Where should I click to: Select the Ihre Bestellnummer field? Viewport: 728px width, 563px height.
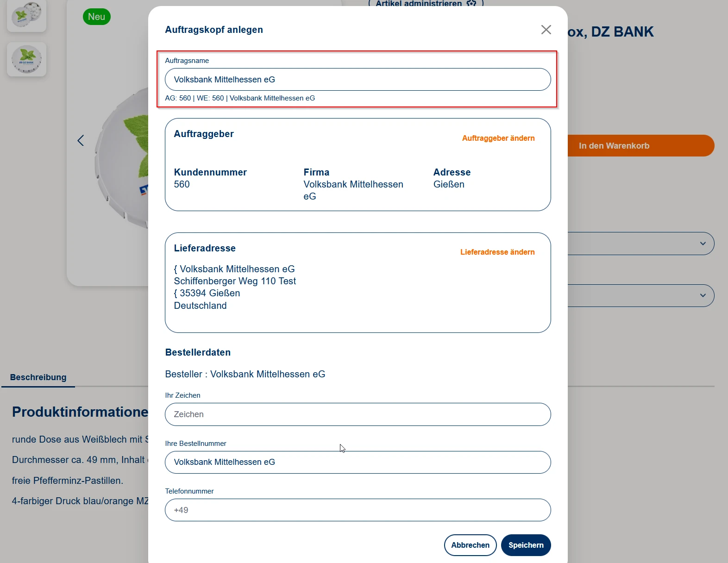tap(358, 462)
